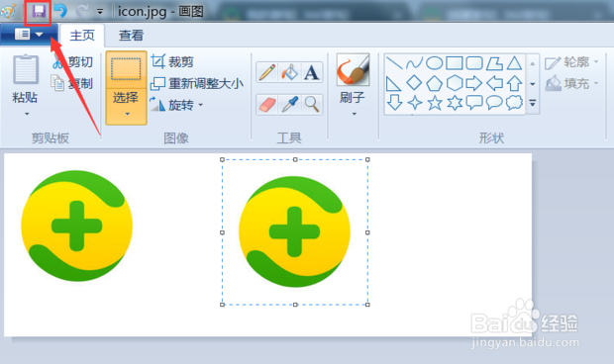This screenshot has width=614, height=364.
Task: Select the Pencil tool
Action: [267, 72]
